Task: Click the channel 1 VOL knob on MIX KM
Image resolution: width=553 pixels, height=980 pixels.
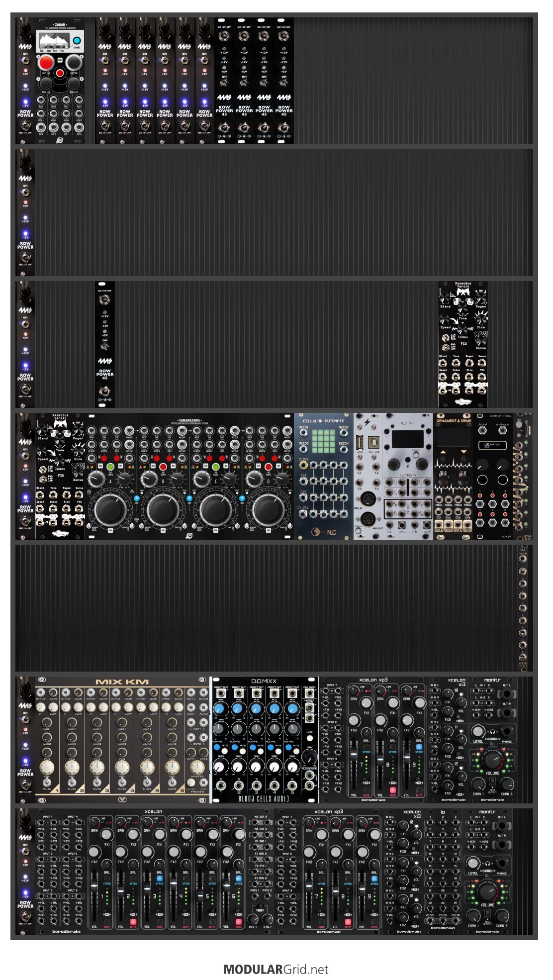Action: pos(47,767)
